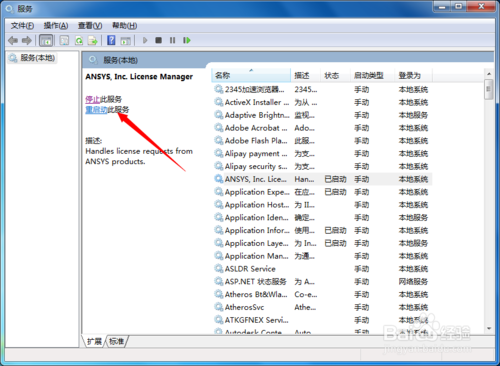This screenshot has height=366, width=500.
Task: Click 本地服务 login of Adaptive Brightness row
Action: [413, 115]
